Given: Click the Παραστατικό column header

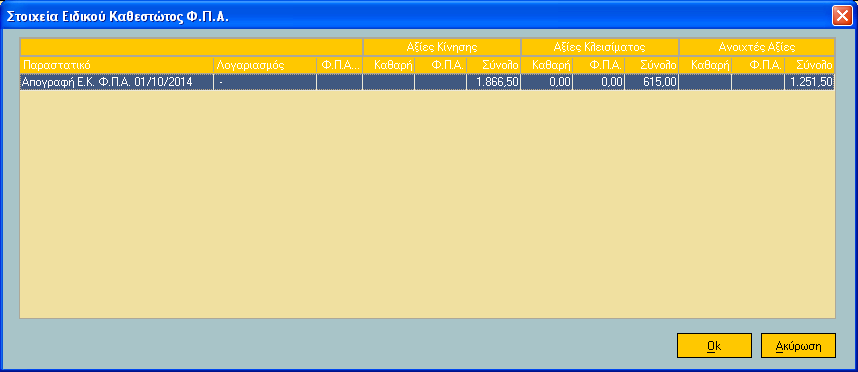Looking at the screenshot, I should point(117,65).
